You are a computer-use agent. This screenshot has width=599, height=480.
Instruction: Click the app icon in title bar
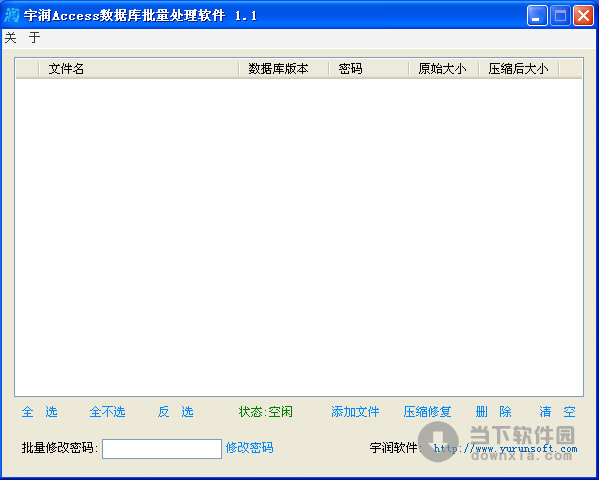12,15
